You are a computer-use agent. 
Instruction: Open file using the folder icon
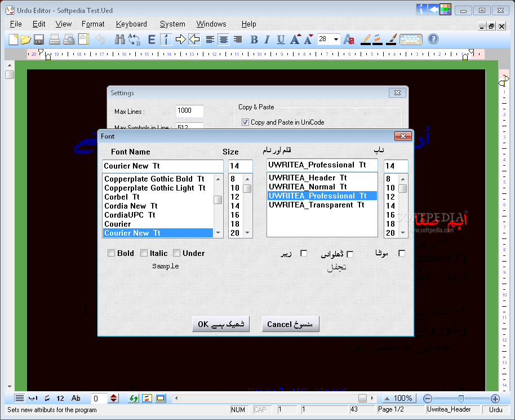click(25, 39)
